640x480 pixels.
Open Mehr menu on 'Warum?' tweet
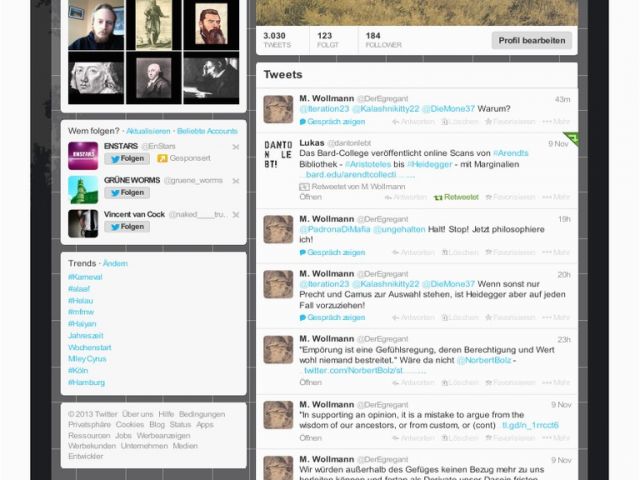click(x=556, y=122)
